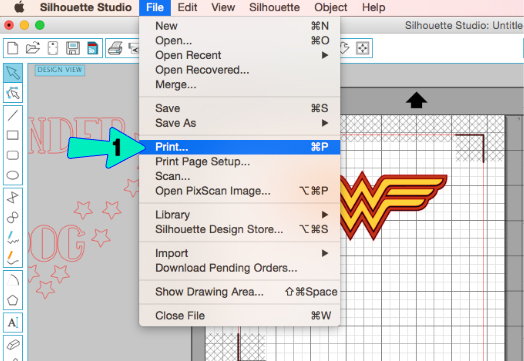
Task: Open the Apple menu
Action: 19,7
